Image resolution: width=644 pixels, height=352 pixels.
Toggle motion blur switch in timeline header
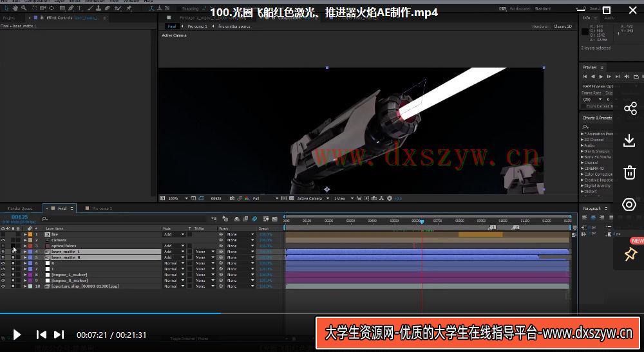tap(254, 219)
